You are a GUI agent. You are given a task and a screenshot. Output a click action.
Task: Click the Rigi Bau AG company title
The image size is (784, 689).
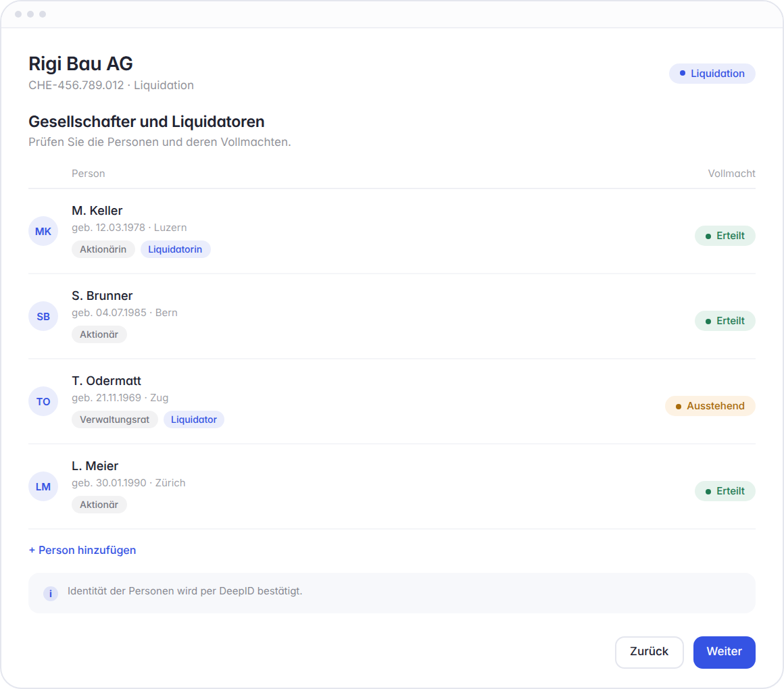pos(80,63)
